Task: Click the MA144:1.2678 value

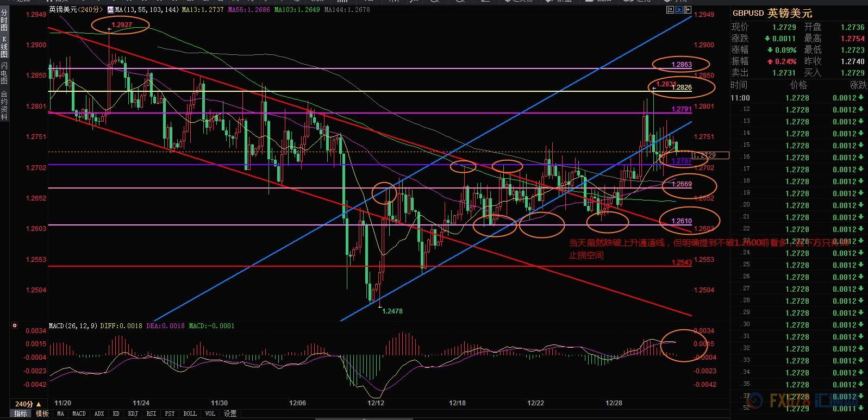Action: click(x=347, y=10)
